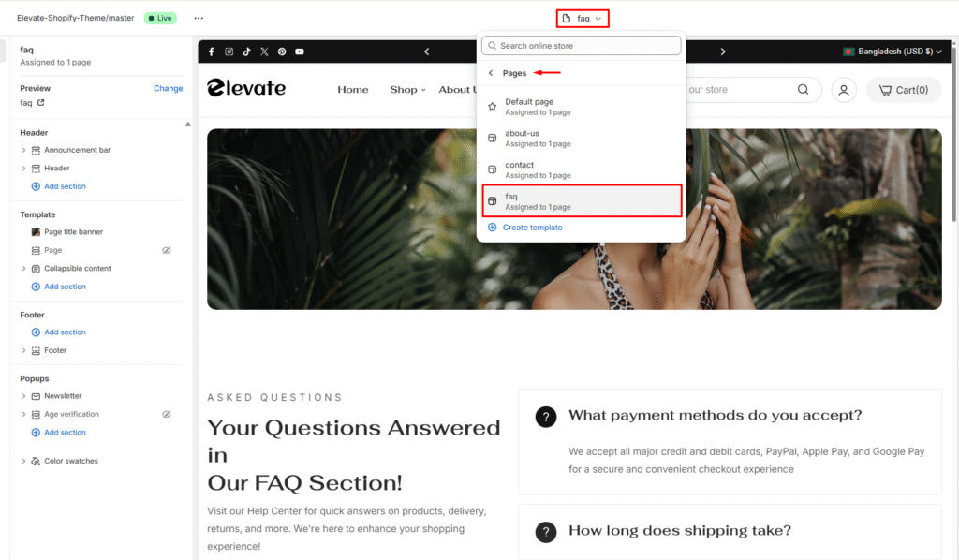Click the store search magnifier icon

803,89
